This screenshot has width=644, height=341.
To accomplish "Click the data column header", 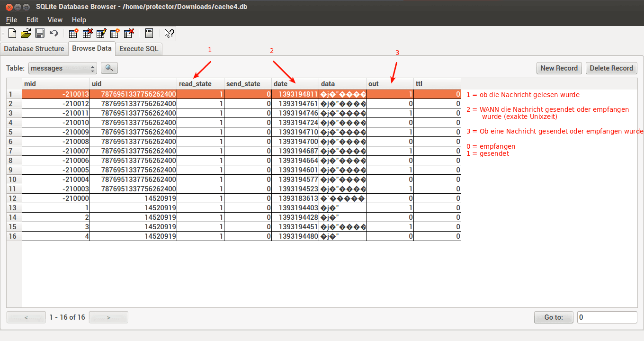I will pyautogui.click(x=343, y=84).
